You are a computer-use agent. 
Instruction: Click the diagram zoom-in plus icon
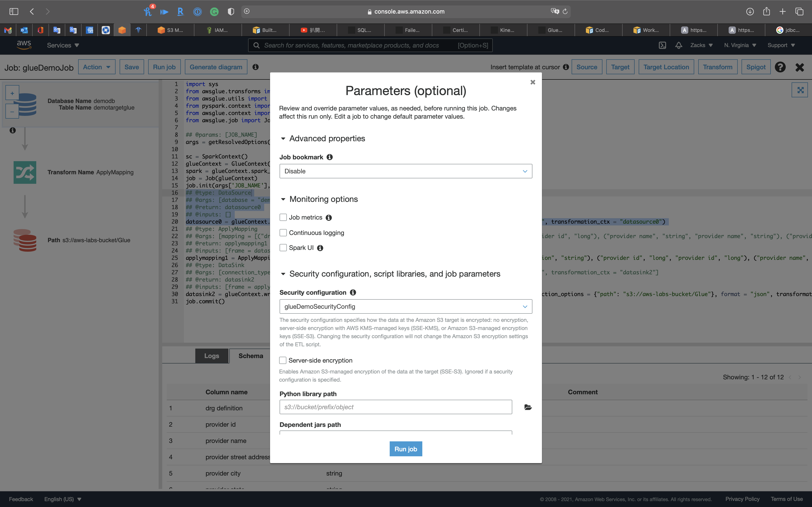click(x=12, y=93)
